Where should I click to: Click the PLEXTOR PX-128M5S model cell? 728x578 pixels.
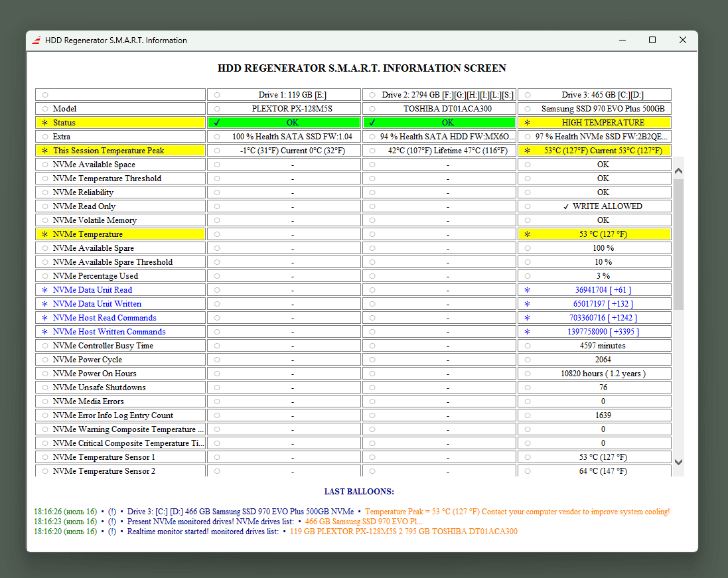[x=284, y=109]
